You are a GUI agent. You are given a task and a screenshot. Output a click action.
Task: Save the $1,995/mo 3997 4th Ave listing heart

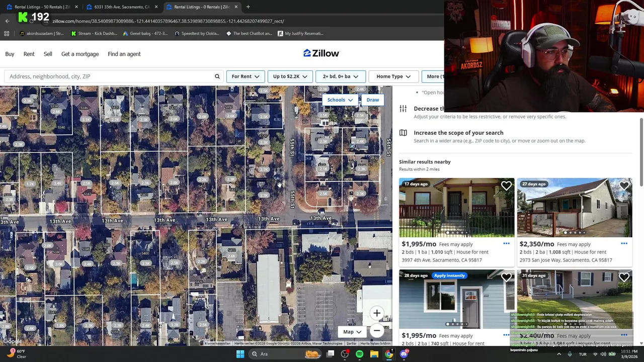506,186
